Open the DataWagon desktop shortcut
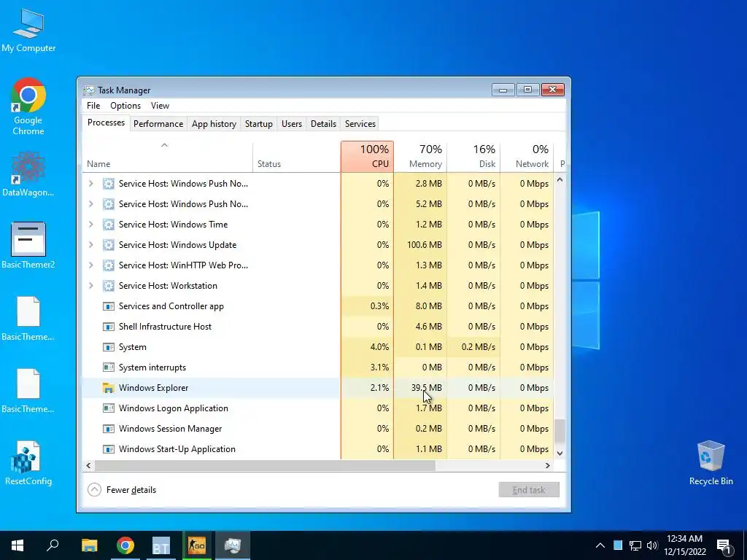 click(28, 174)
